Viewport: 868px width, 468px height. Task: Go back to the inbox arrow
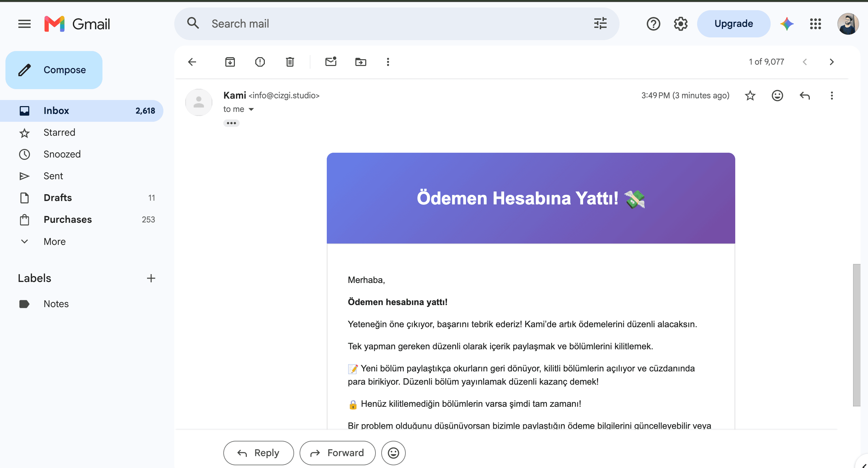click(192, 62)
